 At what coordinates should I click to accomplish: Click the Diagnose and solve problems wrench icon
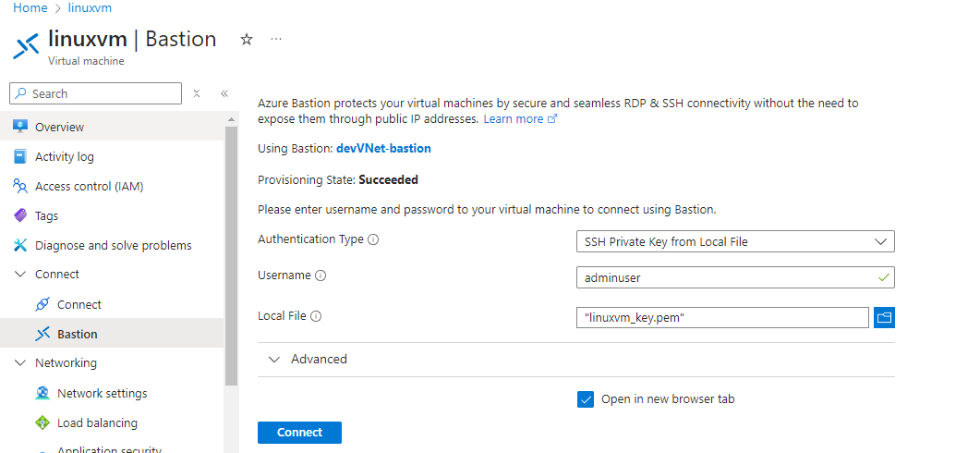(20, 245)
